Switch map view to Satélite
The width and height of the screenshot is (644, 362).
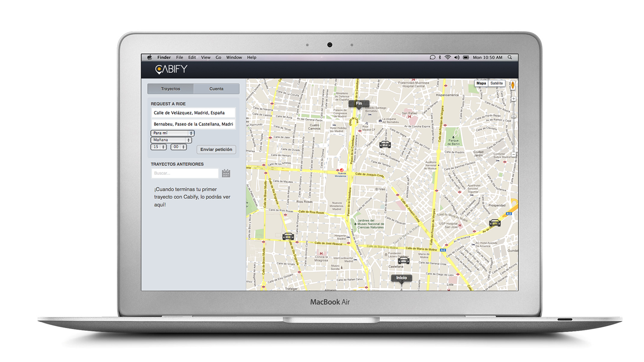pyautogui.click(x=496, y=83)
